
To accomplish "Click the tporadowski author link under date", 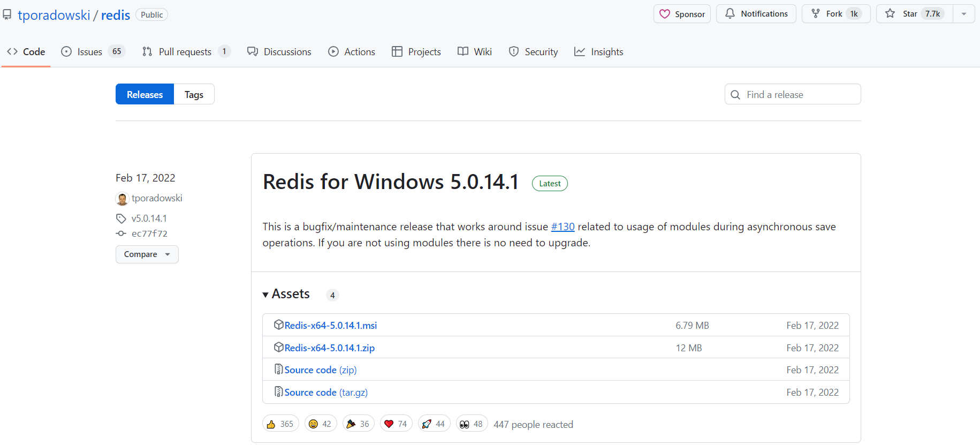I will click(x=157, y=198).
